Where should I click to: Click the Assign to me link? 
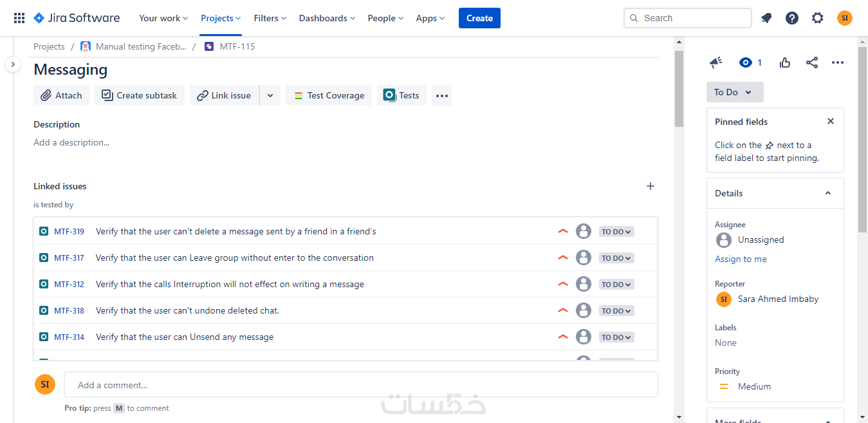(x=741, y=259)
